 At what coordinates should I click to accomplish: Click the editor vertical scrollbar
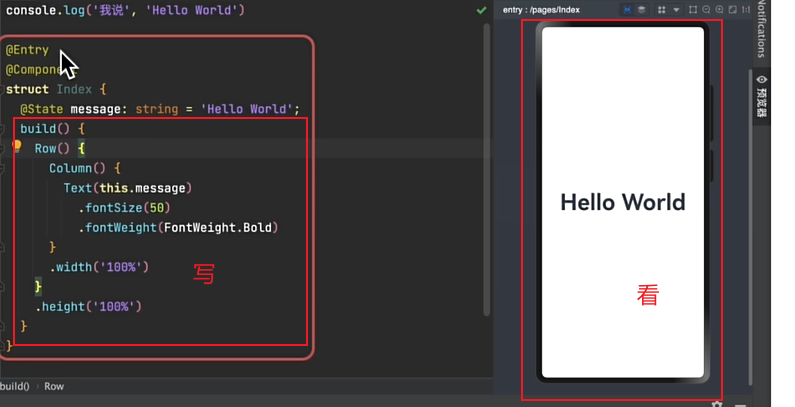(487, 170)
